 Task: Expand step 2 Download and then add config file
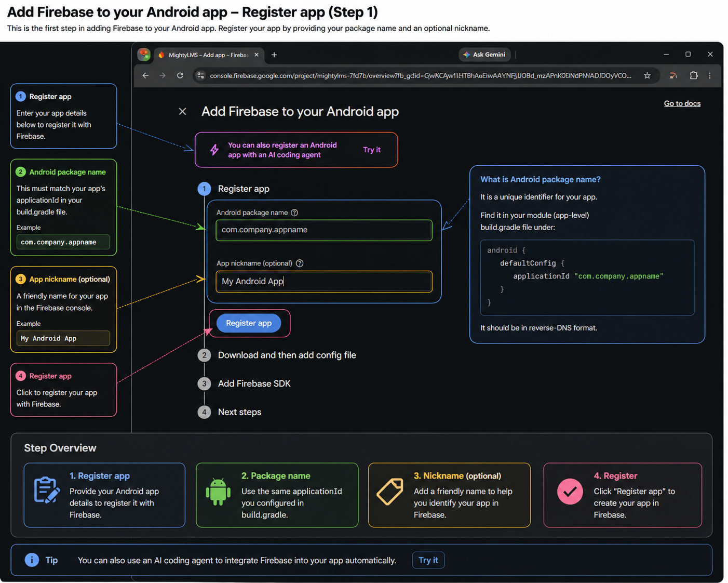point(287,355)
